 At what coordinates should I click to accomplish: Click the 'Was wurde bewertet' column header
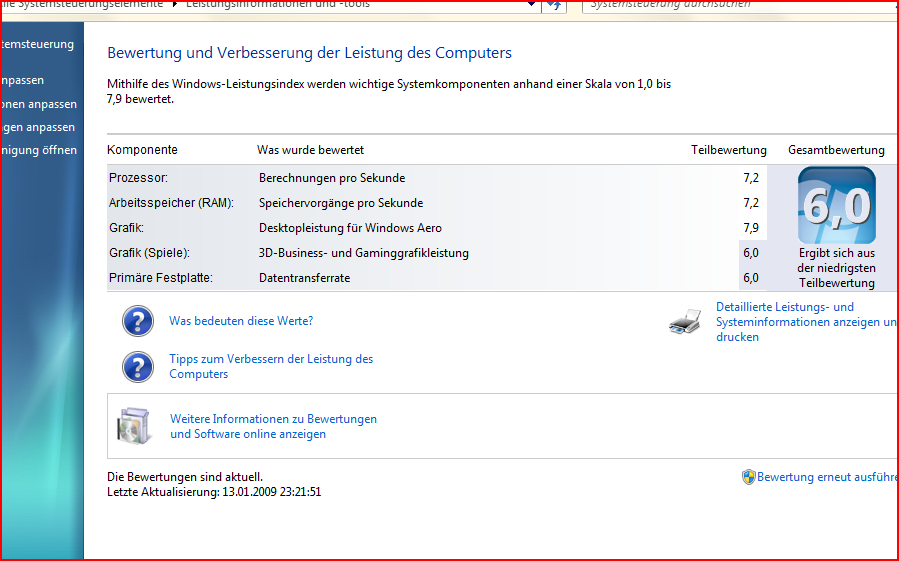[310, 150]
